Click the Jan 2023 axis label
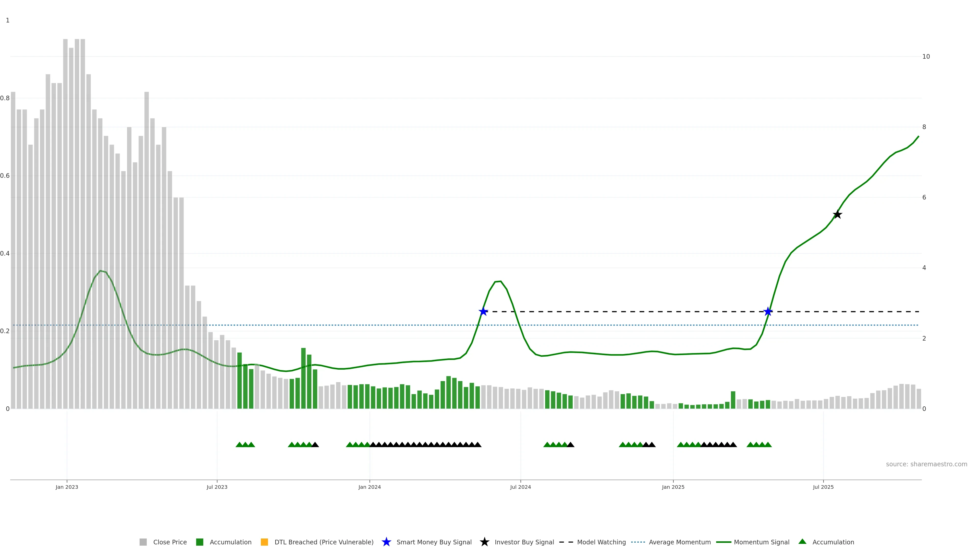 67,487
